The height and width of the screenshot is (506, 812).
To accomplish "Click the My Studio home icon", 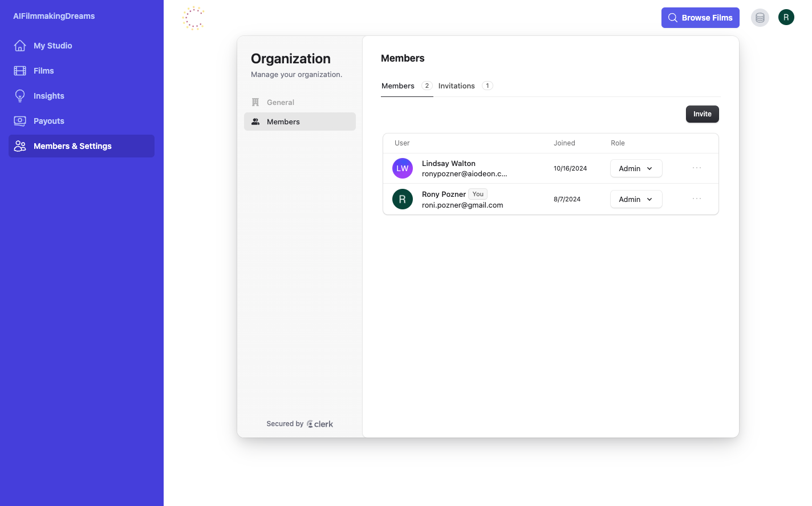I will click(20, 46).
